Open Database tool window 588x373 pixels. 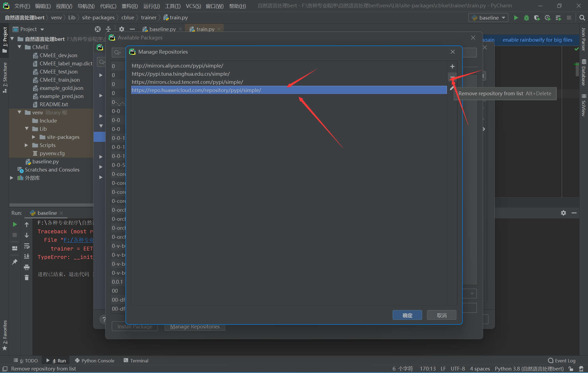584,72
